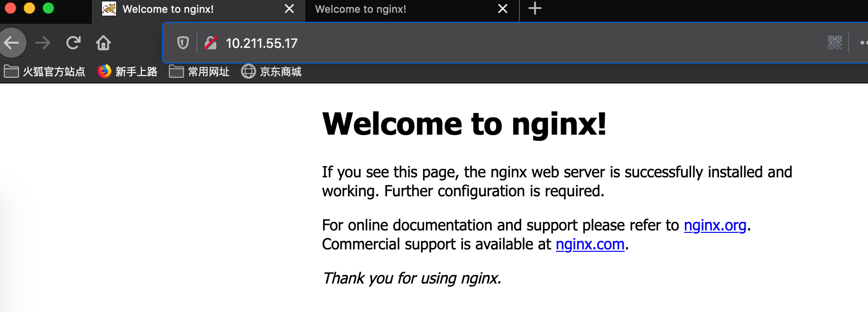This screenshot has height=312, width=868.
Task: Follow the nginx.org link
Action: 715,225
